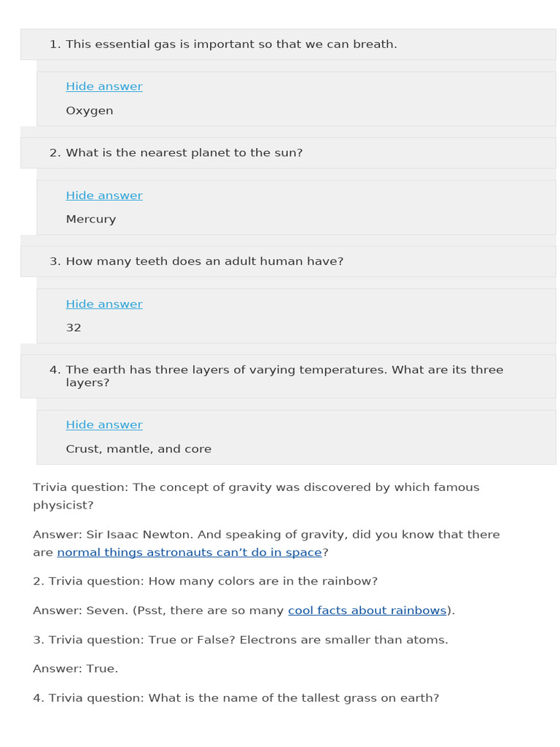
Task: Click the gravity trivia question paragraph
Action: [x=256, y=496]
